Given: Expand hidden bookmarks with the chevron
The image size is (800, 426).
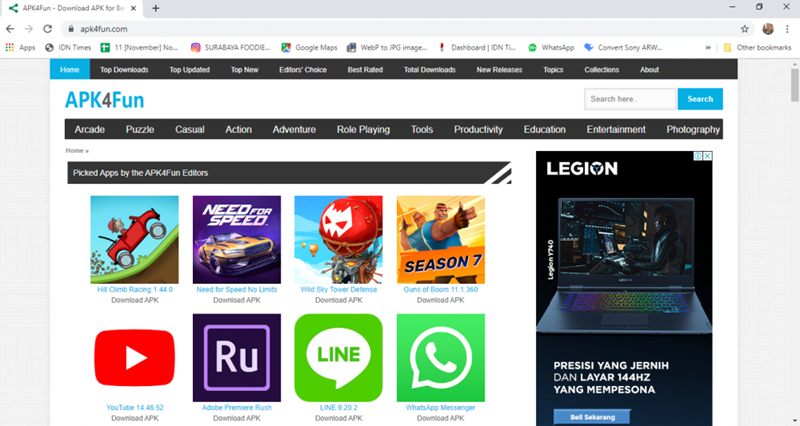Looking at the screenshot, I should [709, 47].
